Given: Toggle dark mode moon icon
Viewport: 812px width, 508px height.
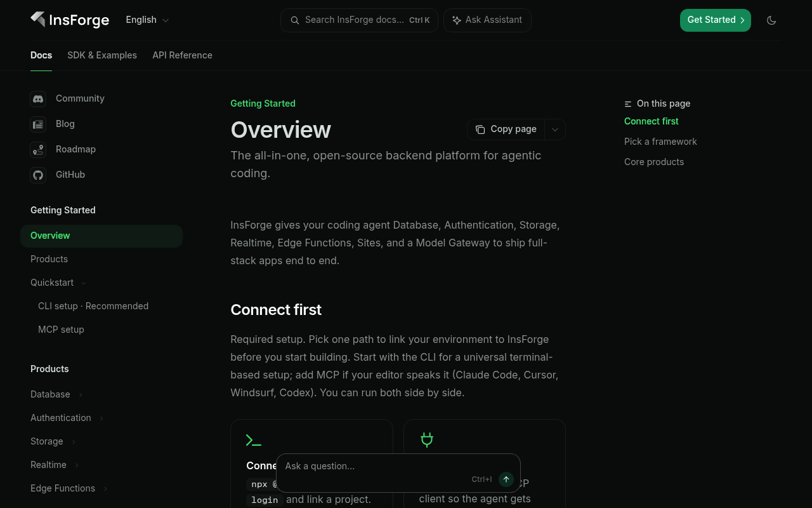Looking at the screenshot, I should point(771,20).
